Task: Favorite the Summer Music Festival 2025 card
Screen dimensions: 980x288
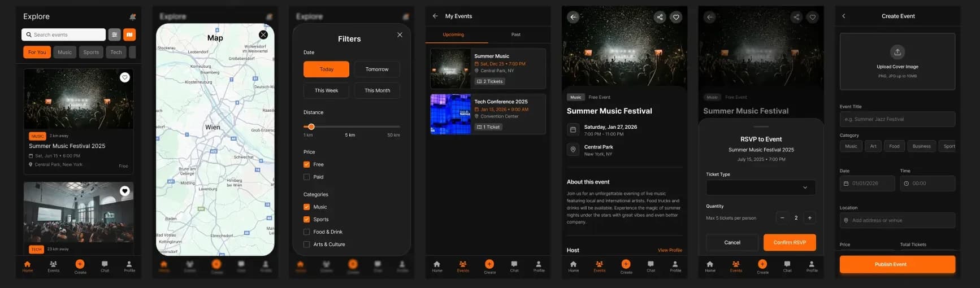Action: [125, 77]
